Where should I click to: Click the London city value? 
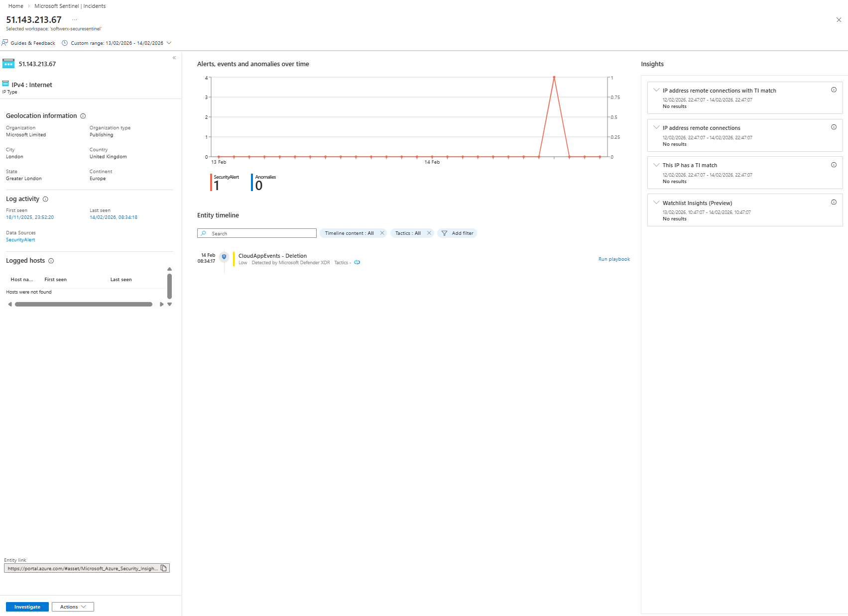pos(14,157)
